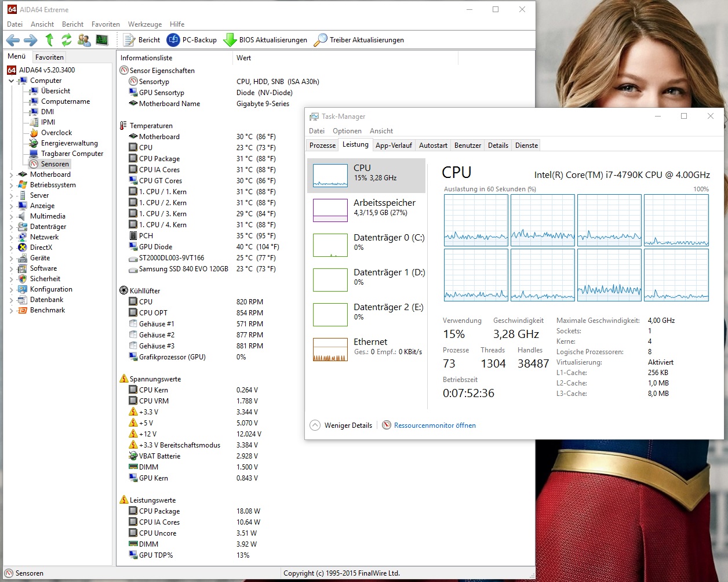The image size is (728, 582).
Task: Refresh sensors with the green circular arrows
Action: 67,40
